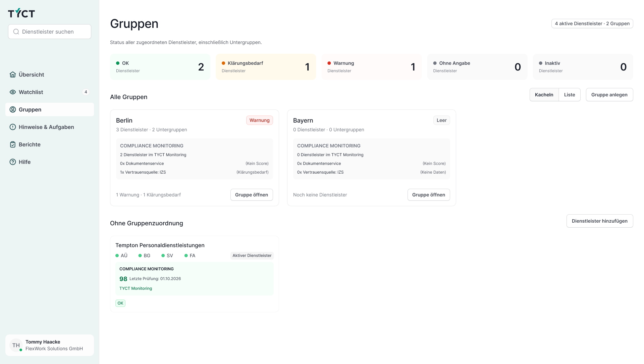Click Dienstleister hinzufügen button
Viewport: 644px width, 364px height.
[x=600, y=221]
